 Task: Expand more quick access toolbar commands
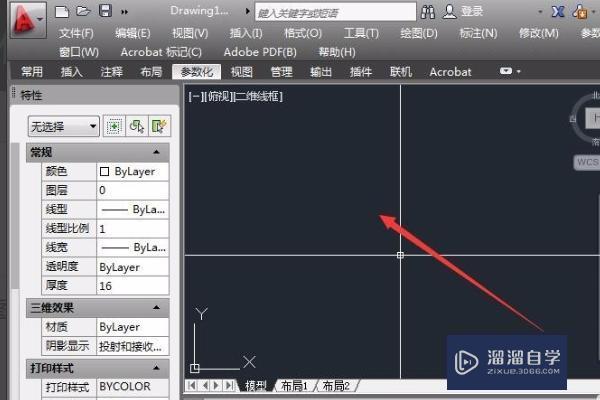tap(124, 12)
